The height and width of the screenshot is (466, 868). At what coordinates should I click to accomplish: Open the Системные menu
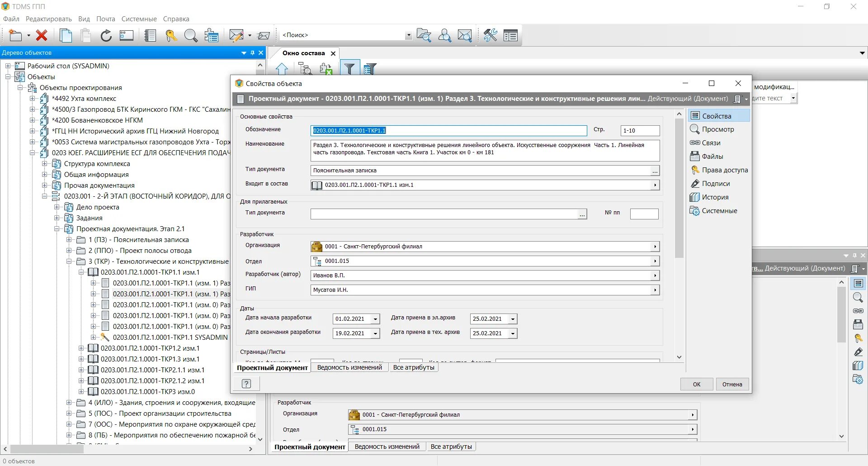[x=139, y=19]
